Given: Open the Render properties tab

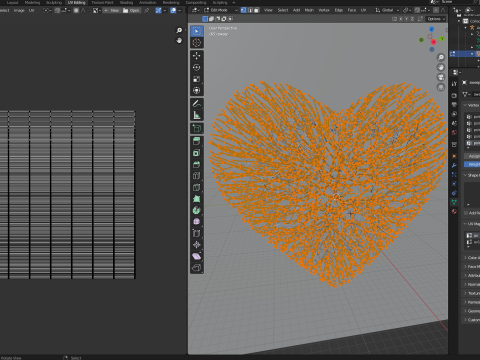Looking at the screenshot, I should point(454,96).
